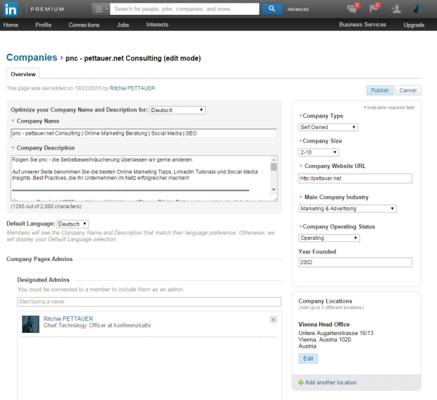
Task: Open last-edited-by Richie PETTAUER link
Action: tap(132, 88)
